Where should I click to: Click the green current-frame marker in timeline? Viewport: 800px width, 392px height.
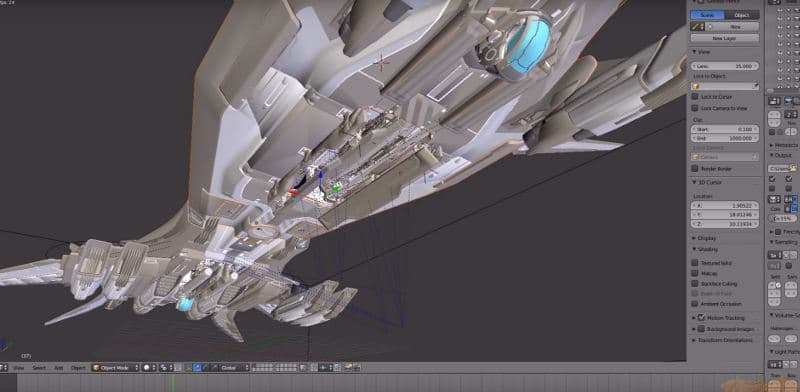coord(172,383)
